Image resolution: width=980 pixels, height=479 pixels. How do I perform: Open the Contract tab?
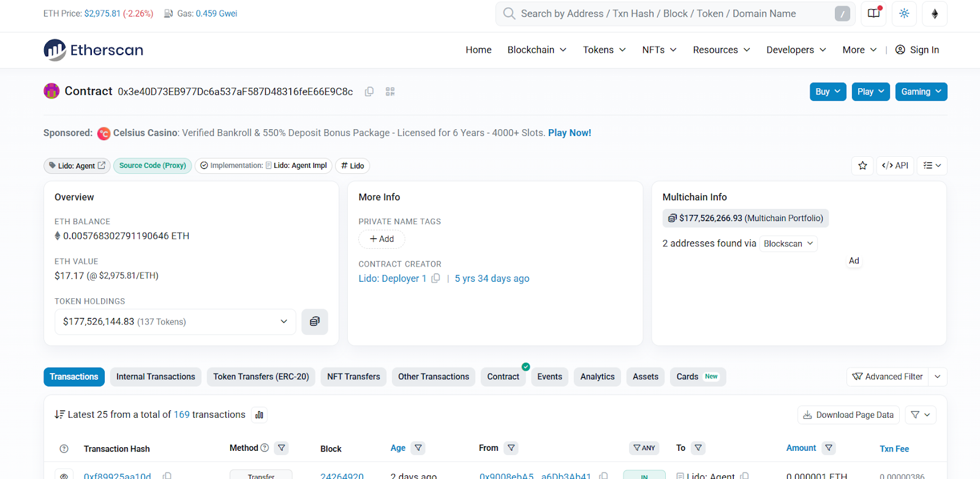(503, 377)
